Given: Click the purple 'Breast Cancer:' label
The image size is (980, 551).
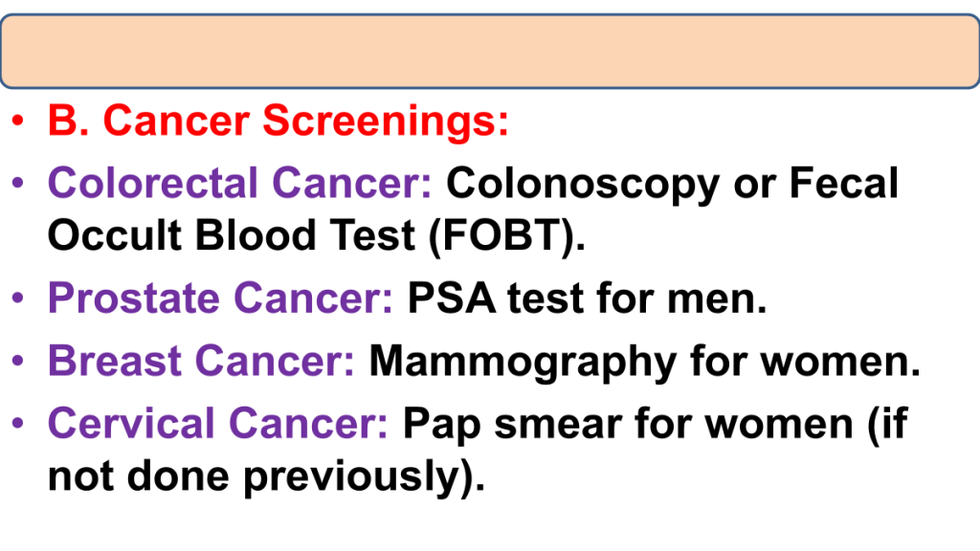Looking at the screenshot, I should coord(202,362).
